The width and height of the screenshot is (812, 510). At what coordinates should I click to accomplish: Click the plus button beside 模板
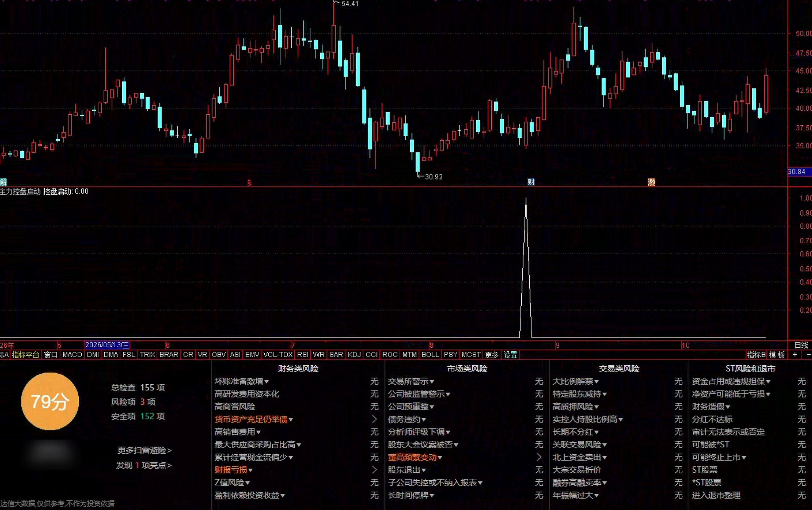[795, 355]
